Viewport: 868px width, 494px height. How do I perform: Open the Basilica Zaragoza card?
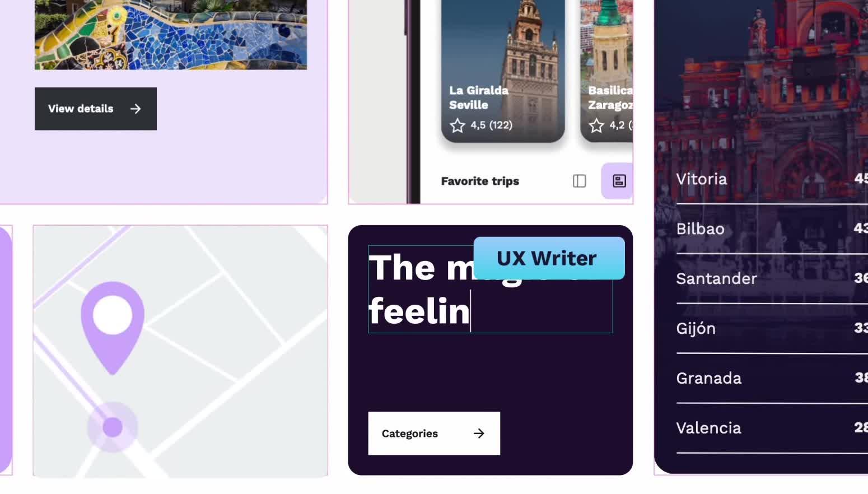[x=607, y=70]
